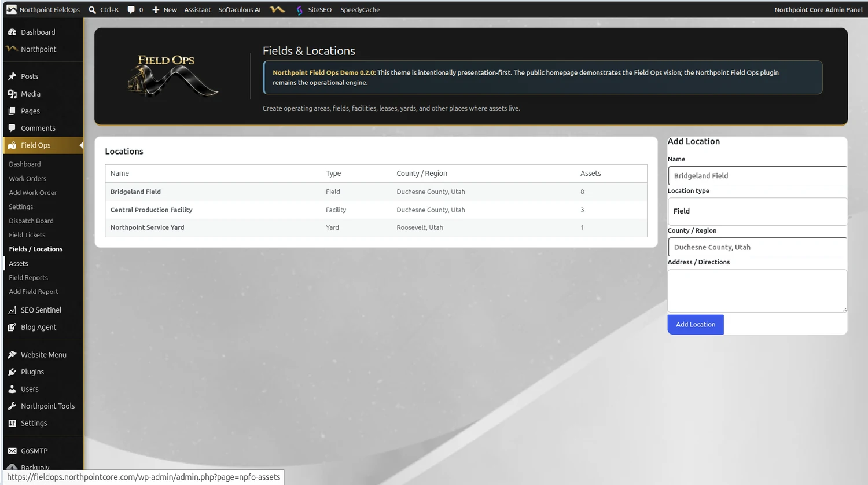The height and width of the screenshot is (485, 868).
Task: Click the Pages icon in sidebar
Action: coord(12,111)
